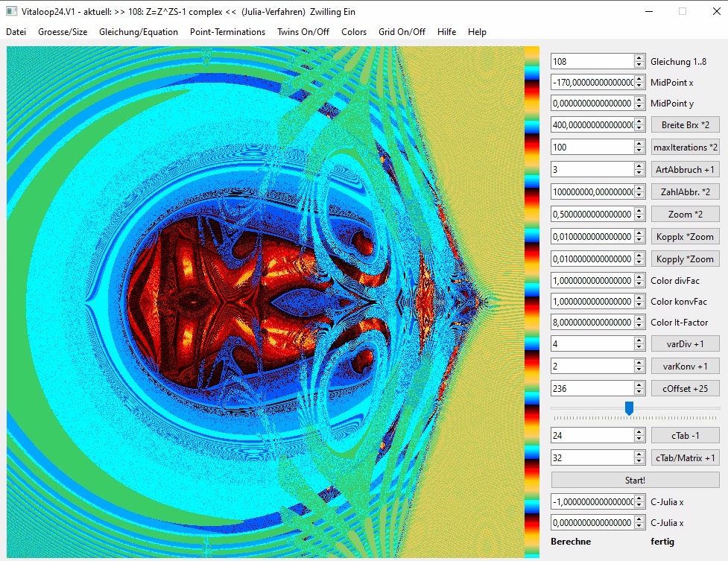
Task: Decrement maxIterations with its down arrow
Action: click(639, 151)
